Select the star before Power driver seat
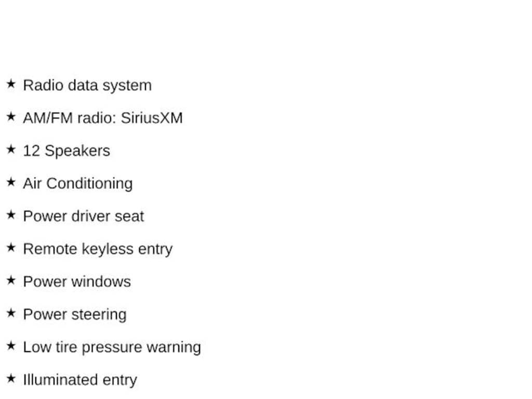This screenshot has width=532, height=399. 11,215
